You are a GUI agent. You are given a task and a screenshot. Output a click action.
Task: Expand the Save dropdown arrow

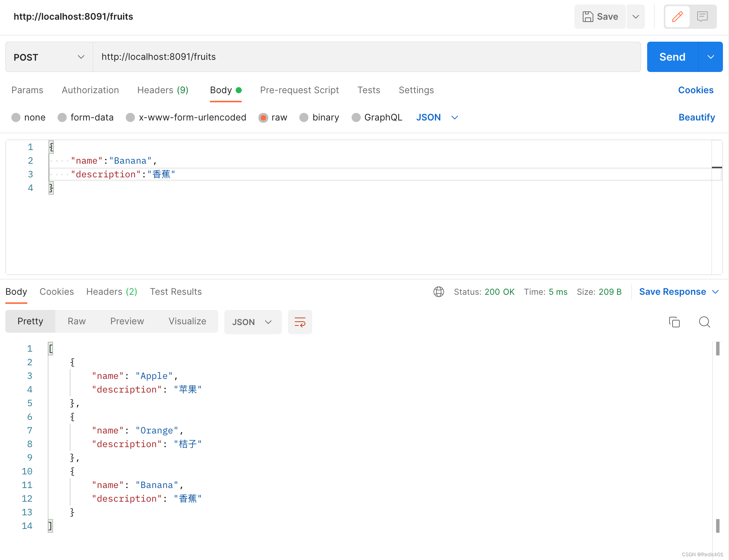coord(635,16)
